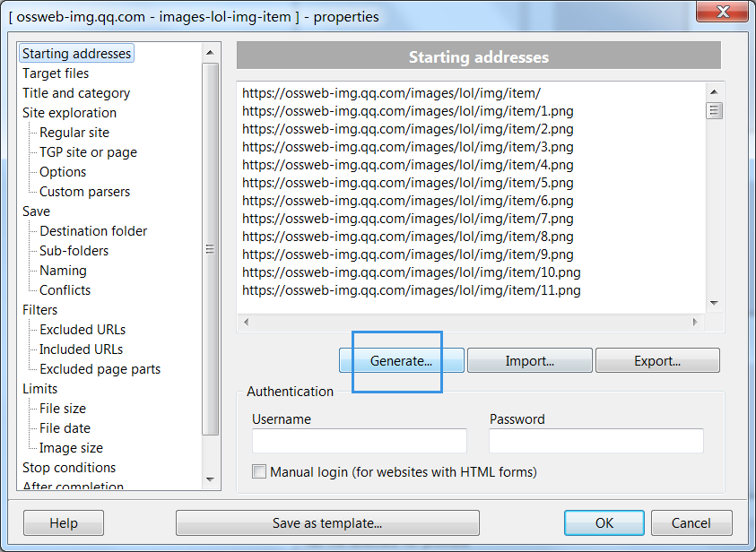Open Excluded URLs filter
The width and height of the screenshot is (756, 552).
click(83, 330)
